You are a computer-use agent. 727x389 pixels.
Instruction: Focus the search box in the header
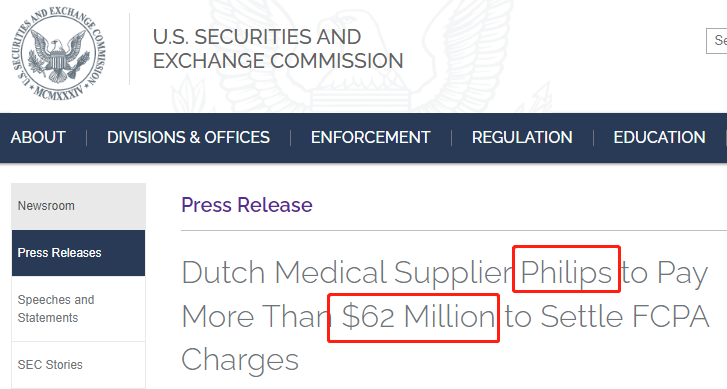[x=716, y=41]
